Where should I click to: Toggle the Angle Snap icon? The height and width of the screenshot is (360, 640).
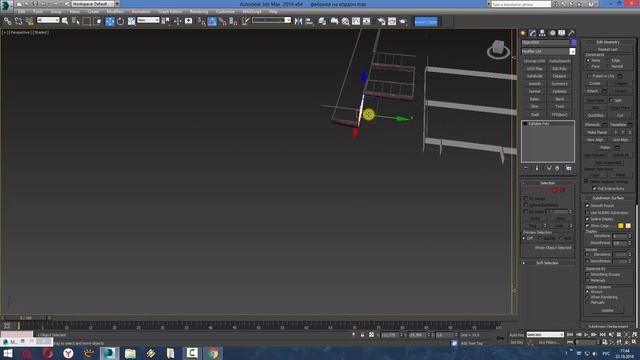click(212, 21)
